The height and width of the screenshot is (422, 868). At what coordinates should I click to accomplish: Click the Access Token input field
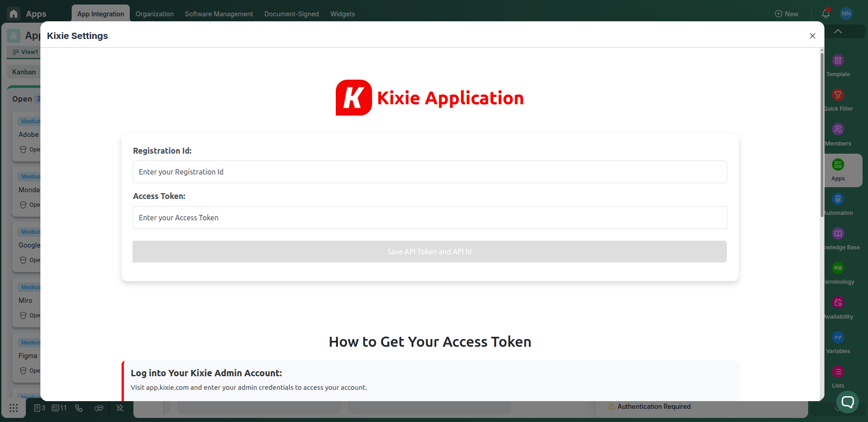[x=429, y=218]
